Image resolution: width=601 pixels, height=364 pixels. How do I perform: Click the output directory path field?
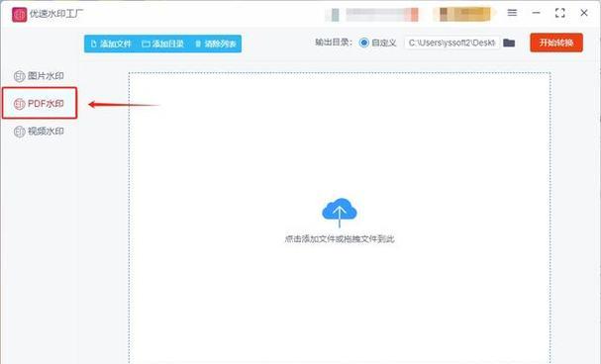(x=452, y=43)
